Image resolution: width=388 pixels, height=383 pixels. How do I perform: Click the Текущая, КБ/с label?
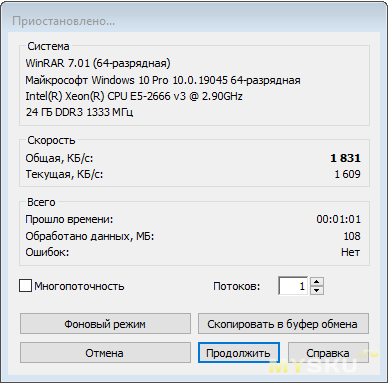64,174
